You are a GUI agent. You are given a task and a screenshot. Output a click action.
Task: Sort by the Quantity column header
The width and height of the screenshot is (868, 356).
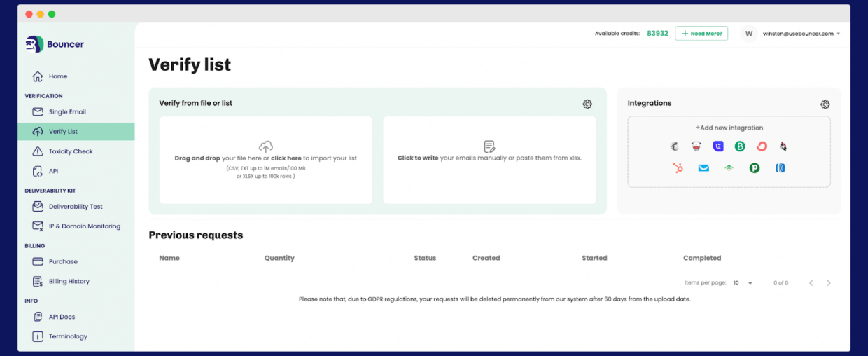279,259
